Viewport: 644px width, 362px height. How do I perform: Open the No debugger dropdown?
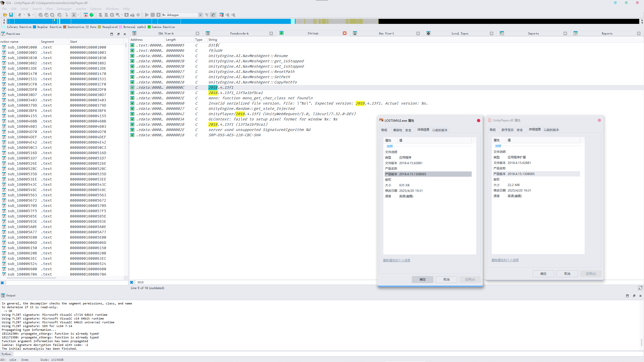point(200,15)
